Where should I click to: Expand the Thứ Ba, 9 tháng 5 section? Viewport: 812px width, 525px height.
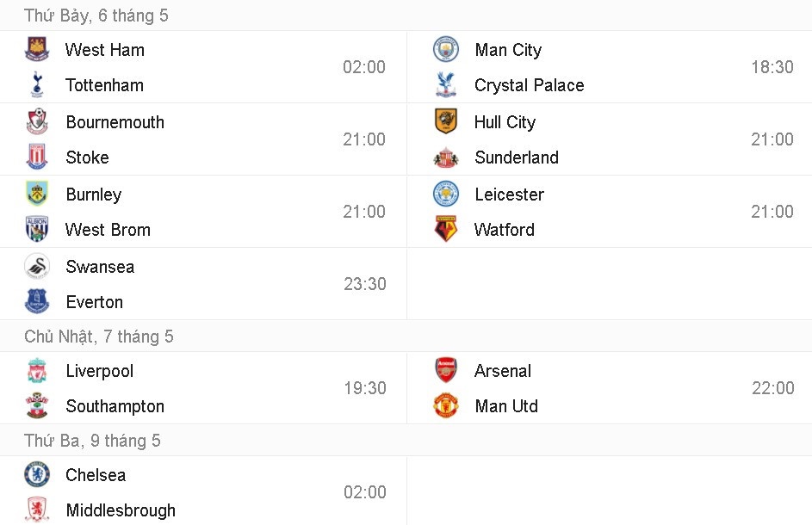(89, 440)
